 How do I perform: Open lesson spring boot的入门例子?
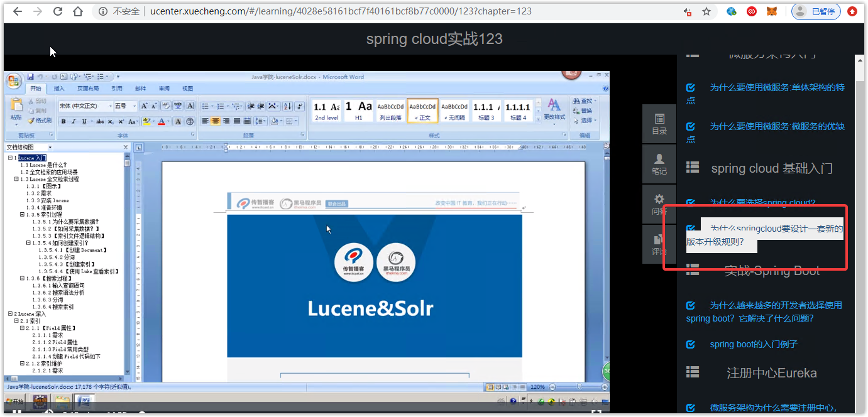point(754,344)
